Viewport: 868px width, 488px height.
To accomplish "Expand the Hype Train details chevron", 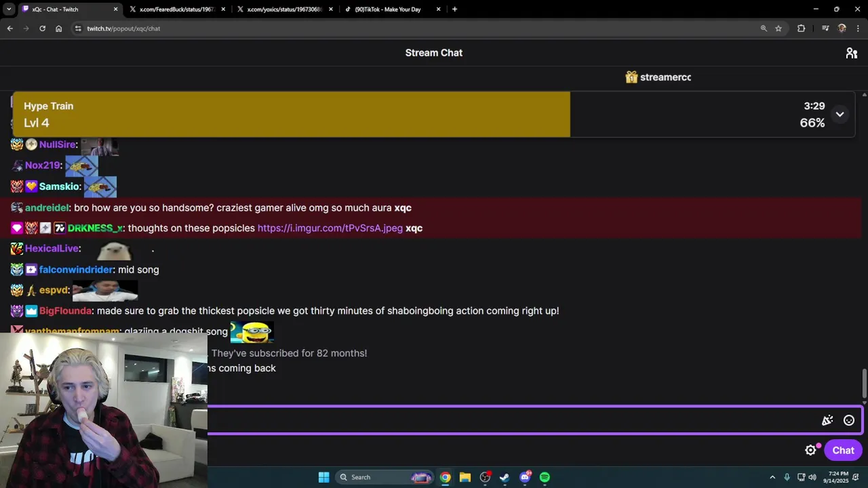I will 840,115.
